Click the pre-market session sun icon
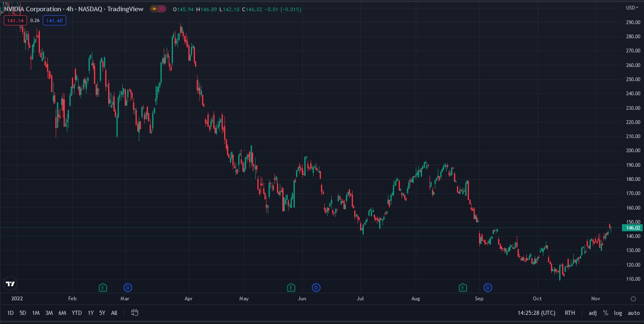 click(x=154, y=9)
